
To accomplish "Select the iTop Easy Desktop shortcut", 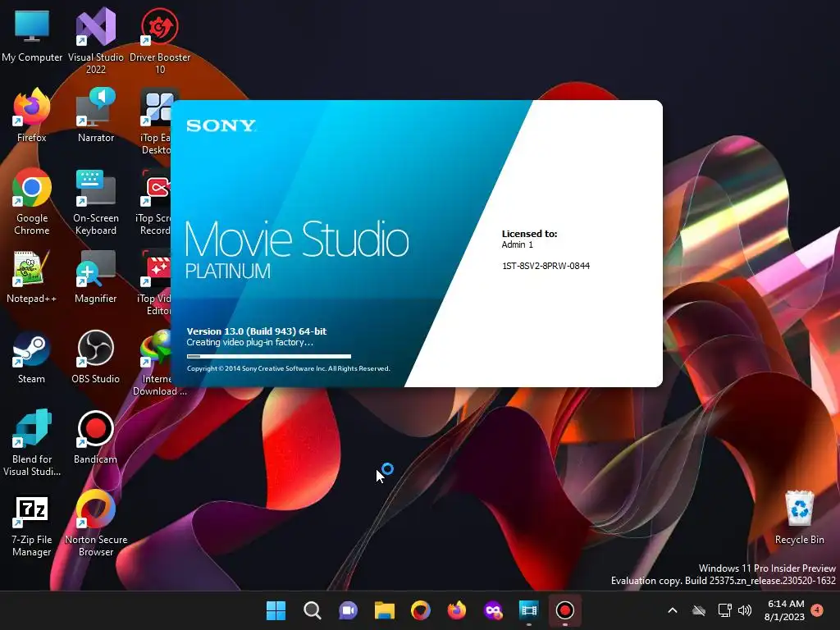I will 155,121.
